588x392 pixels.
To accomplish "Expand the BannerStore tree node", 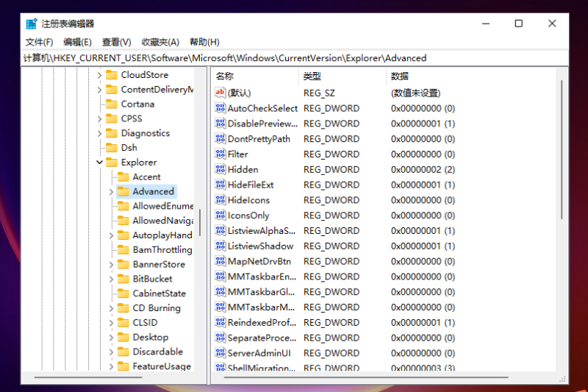I will click(111, 265).
